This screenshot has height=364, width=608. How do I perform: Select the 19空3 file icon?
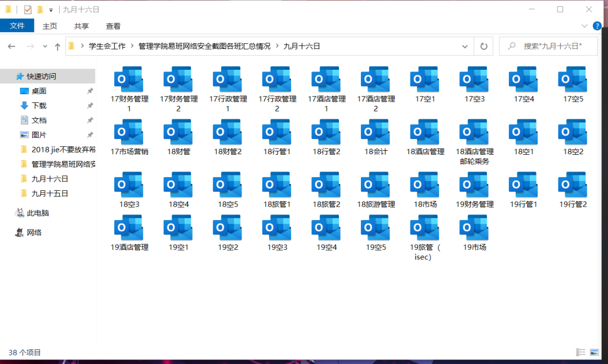pos(277,228)
